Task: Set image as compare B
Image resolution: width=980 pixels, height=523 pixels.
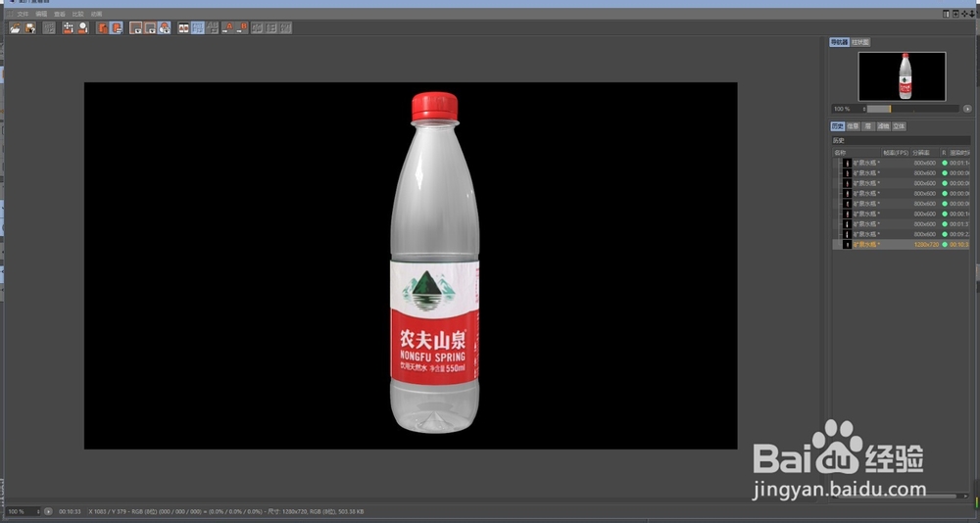Action: click(x=242, y=27)
